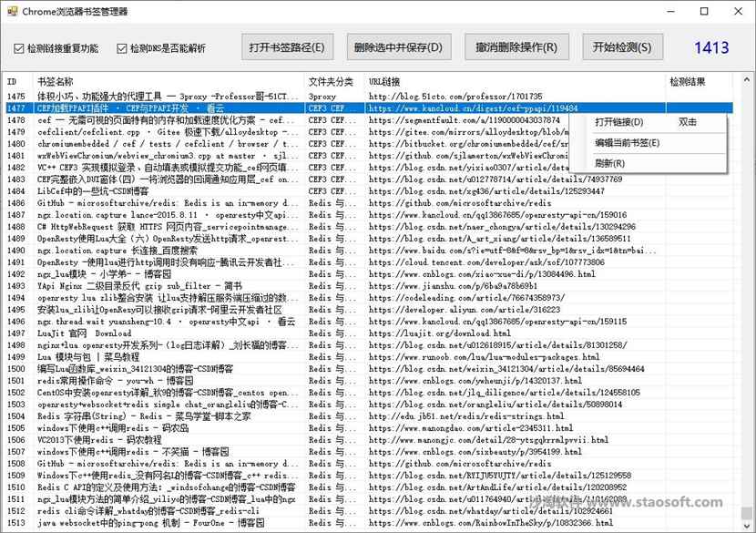Select row 1499 Lua 模块与包 | 菜鸟教程
Screen dimensions: 756x533
[x=368, y=357]
